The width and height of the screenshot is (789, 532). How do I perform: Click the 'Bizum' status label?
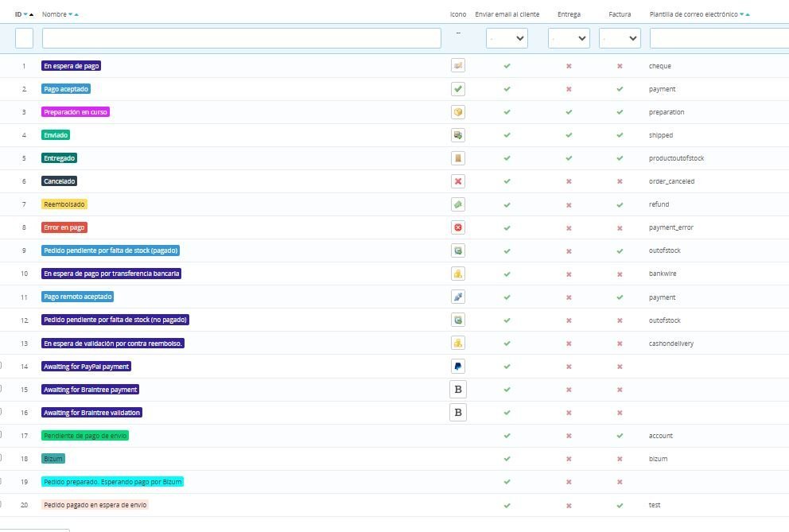[x=52, y=459]
